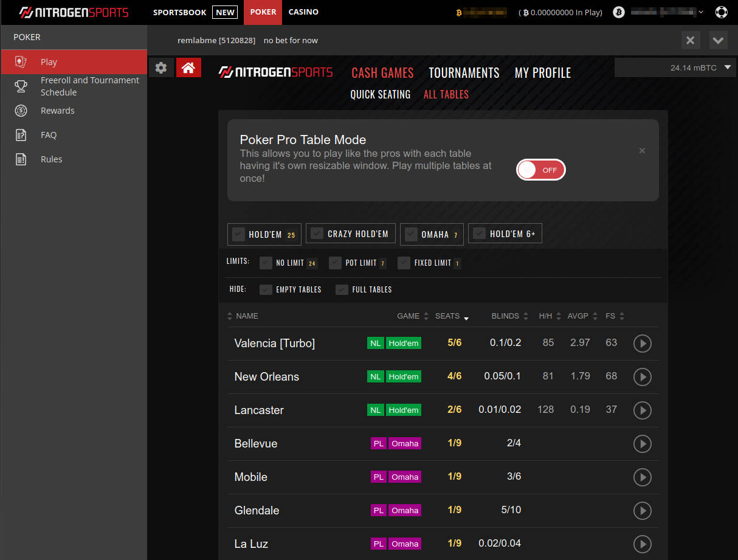Select Tournaments section
The height and width of the screenshot is (560, 738).
(464, 73)
